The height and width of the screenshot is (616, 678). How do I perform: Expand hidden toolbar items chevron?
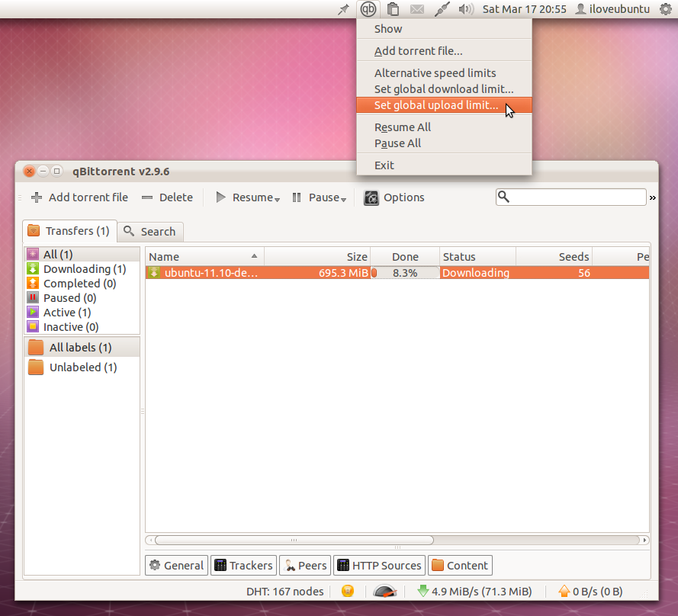[x=653, y=197]
